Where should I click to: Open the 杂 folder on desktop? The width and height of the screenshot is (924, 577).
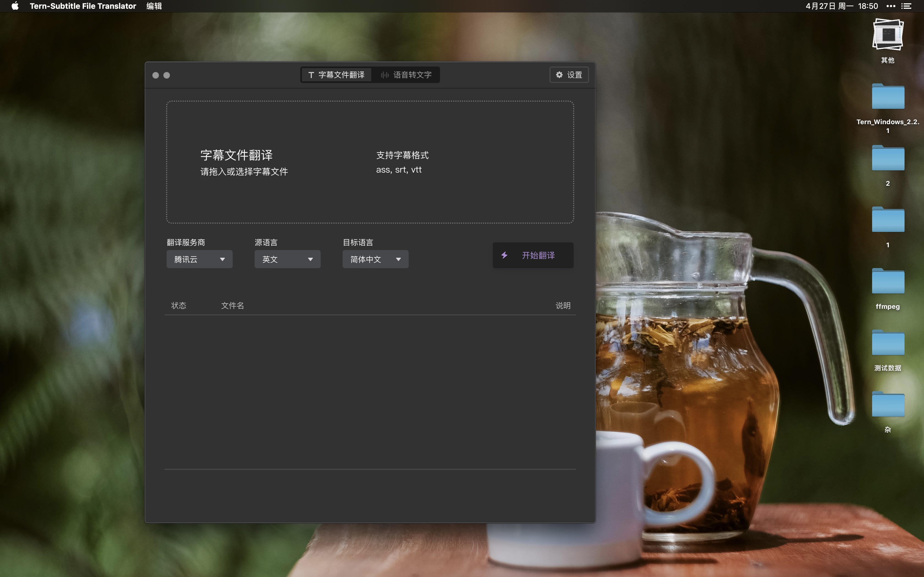pos(887,405)
